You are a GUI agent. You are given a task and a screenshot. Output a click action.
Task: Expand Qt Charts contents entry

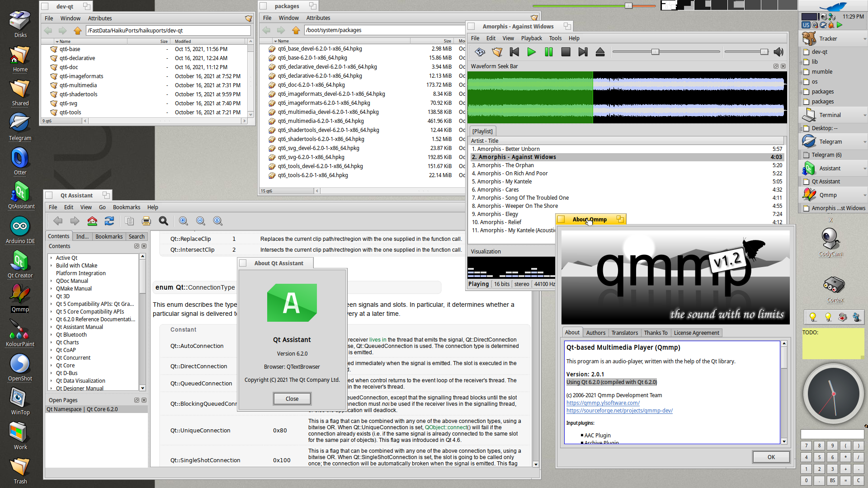[51, 343]
